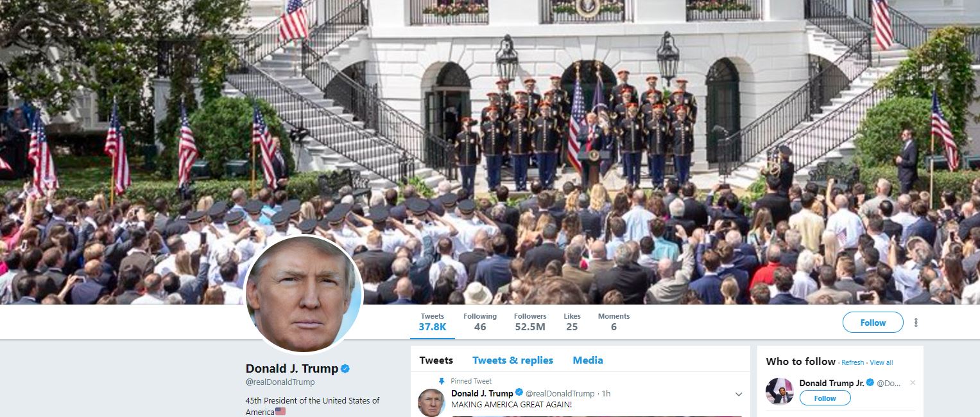The image size is (980, 417).
Task: Click the three-dot more options icon
Action: point(916,323)
